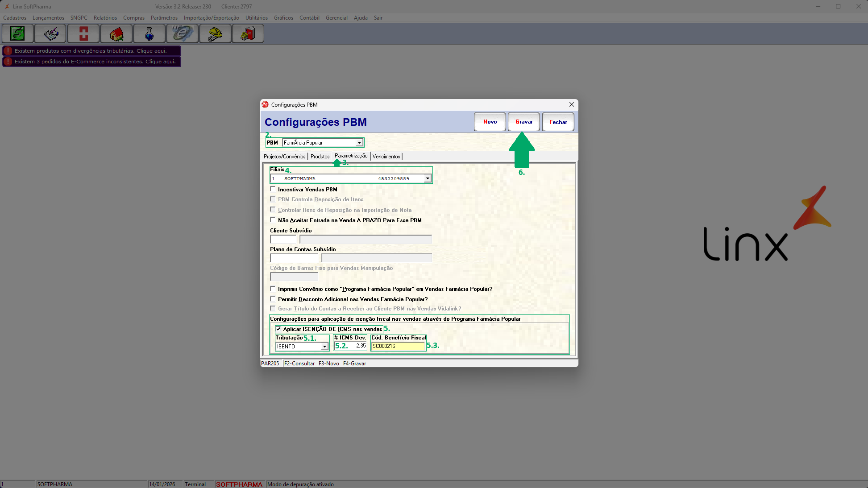Enable Incentivar Vendas PBM checkbox
The image size is (868, 488).
(273, 189)
